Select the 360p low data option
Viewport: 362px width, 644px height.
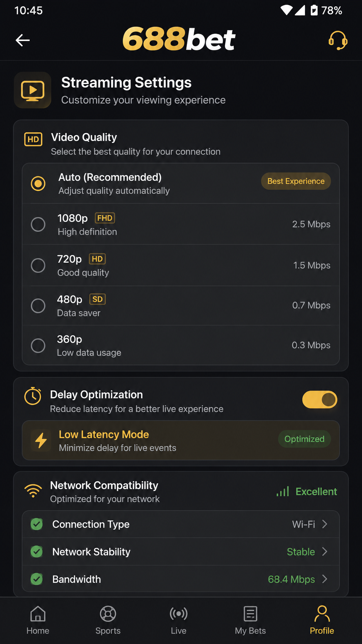181,345
